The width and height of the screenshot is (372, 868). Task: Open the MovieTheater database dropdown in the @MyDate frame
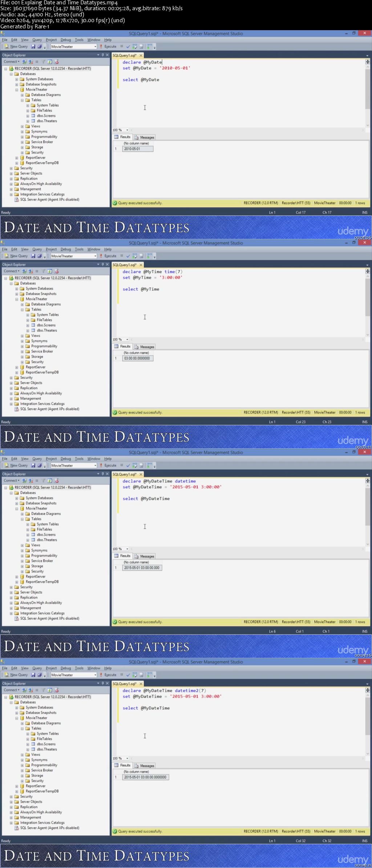point(95,47)
